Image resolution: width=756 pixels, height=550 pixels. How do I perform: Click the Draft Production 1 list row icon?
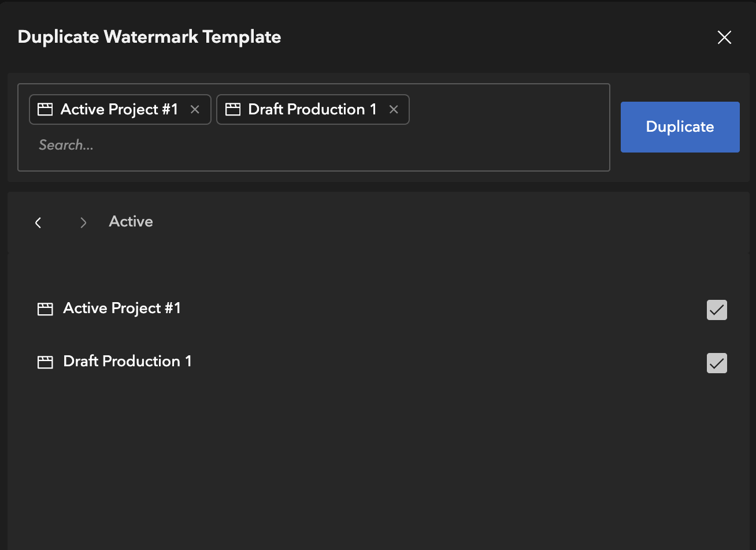[45, 362]
